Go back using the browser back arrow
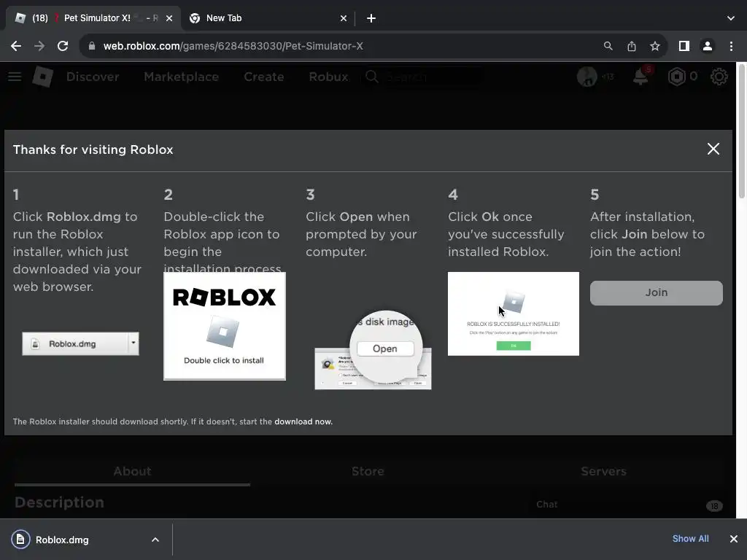The image size is (747, 560). 16,46
